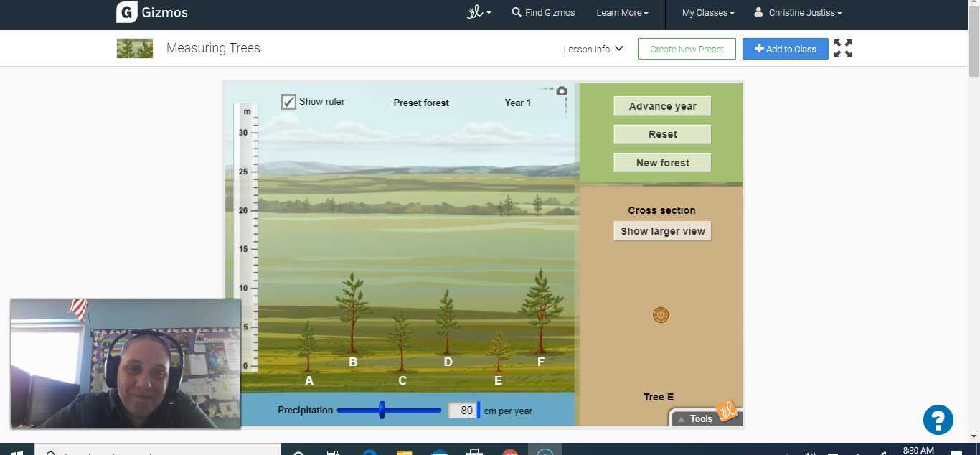The height and width of the screenshot is (455, 980).
Task: Open the My Classes dropdown menu
Action: [x=707, y=13]
